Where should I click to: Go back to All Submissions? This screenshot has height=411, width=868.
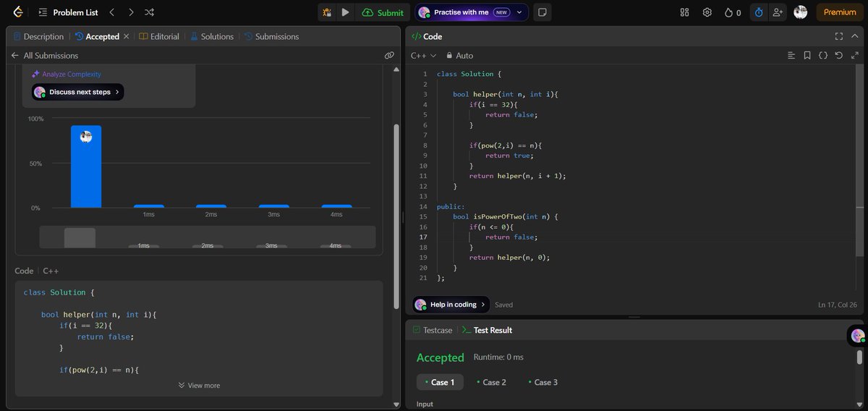(x=44, y=55)
